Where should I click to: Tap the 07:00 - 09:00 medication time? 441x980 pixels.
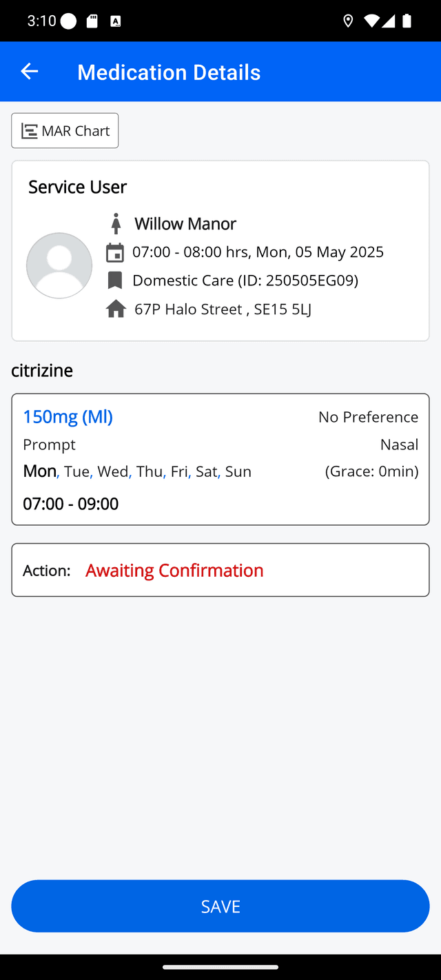coord(70,504)
